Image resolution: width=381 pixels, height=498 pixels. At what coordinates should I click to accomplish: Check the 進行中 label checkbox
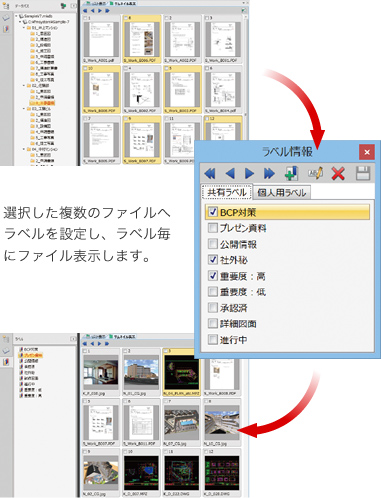tap(213, 339)
